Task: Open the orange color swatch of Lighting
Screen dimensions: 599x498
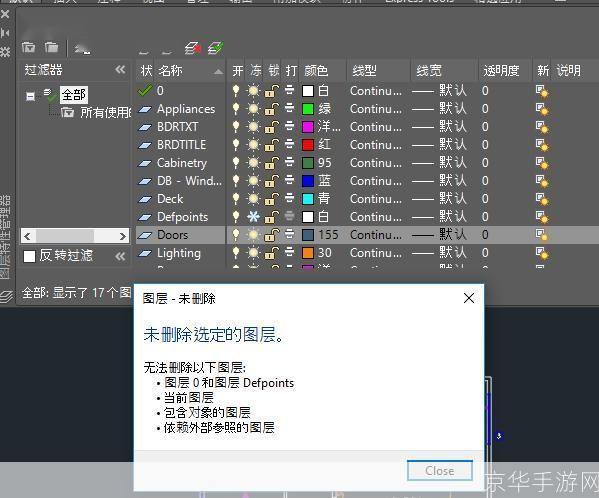Action: 308,253
